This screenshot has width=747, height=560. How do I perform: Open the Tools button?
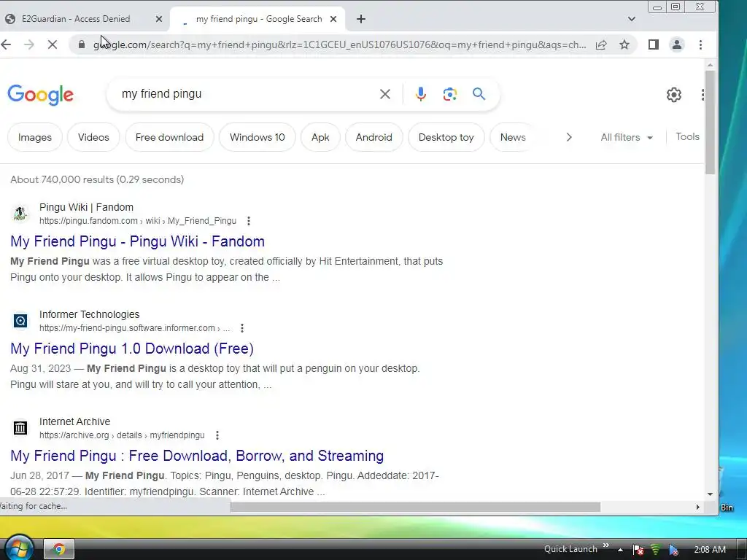tap(687, 136)
